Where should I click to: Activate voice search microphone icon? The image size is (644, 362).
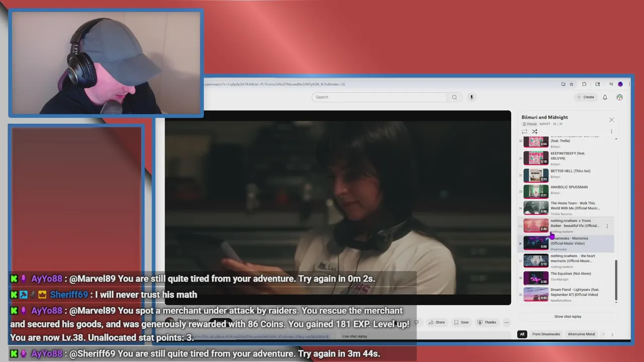[471, 97]
